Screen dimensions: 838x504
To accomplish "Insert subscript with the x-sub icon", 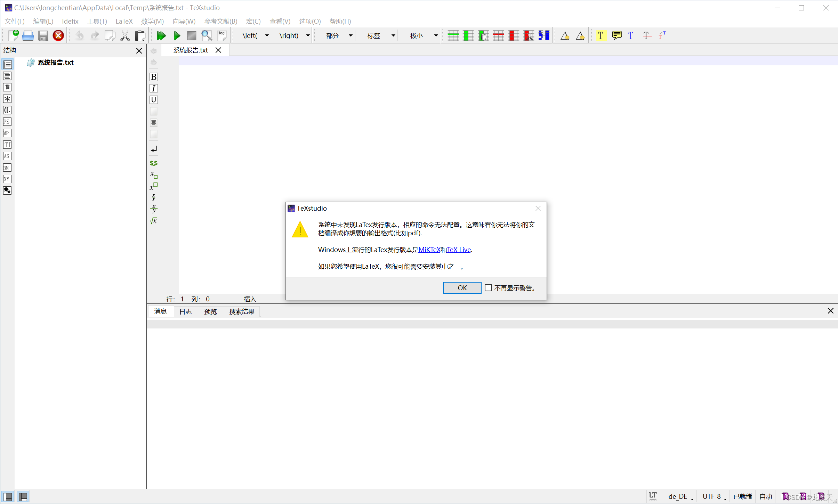I will coord(154,174).
